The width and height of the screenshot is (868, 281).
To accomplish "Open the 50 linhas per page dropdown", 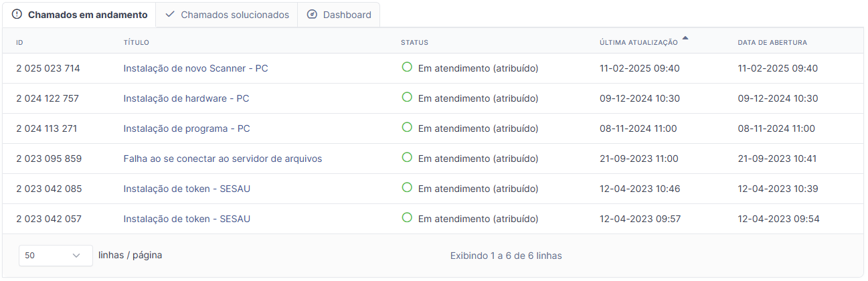I will [x=56, y=255].
